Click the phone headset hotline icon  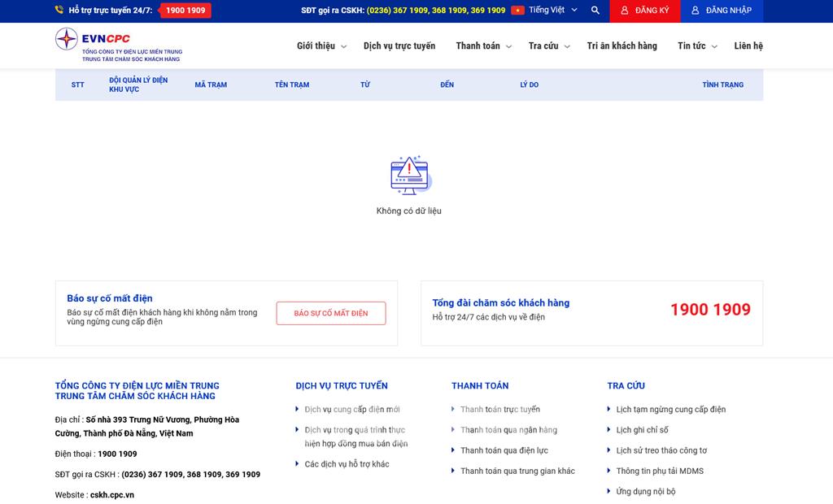click(x=59, y=11)
